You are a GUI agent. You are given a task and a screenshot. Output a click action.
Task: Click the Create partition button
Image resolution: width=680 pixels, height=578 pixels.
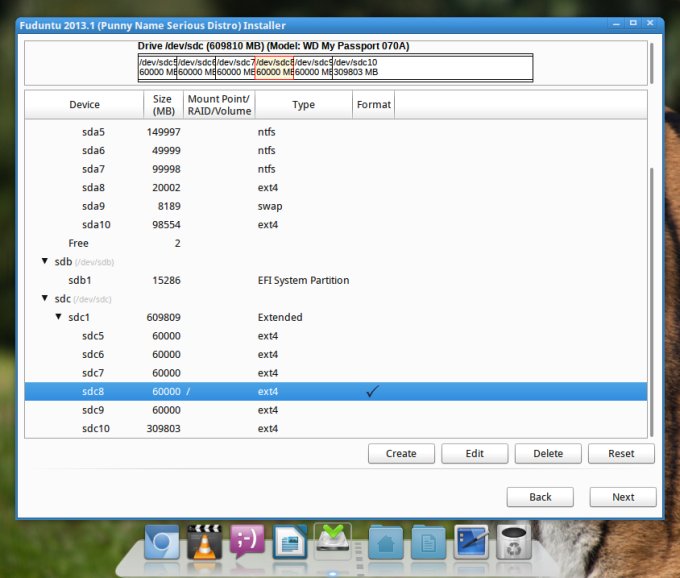401,453
